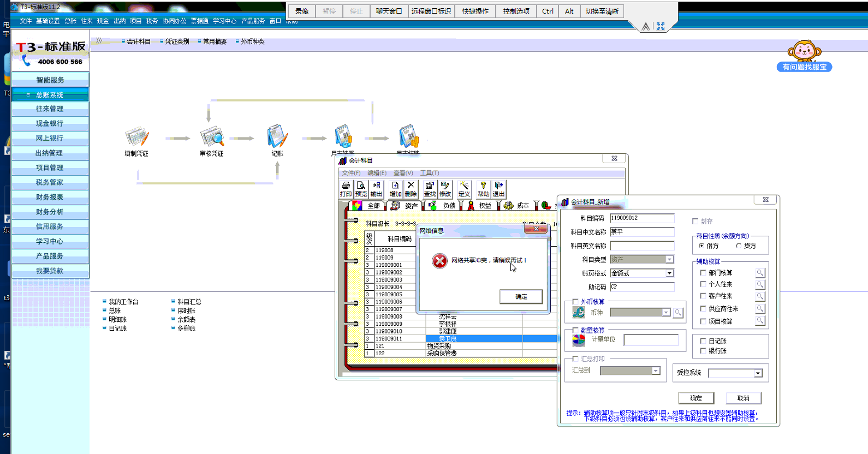Open the 月末结账 calendar workflow icon

[408, 136]
